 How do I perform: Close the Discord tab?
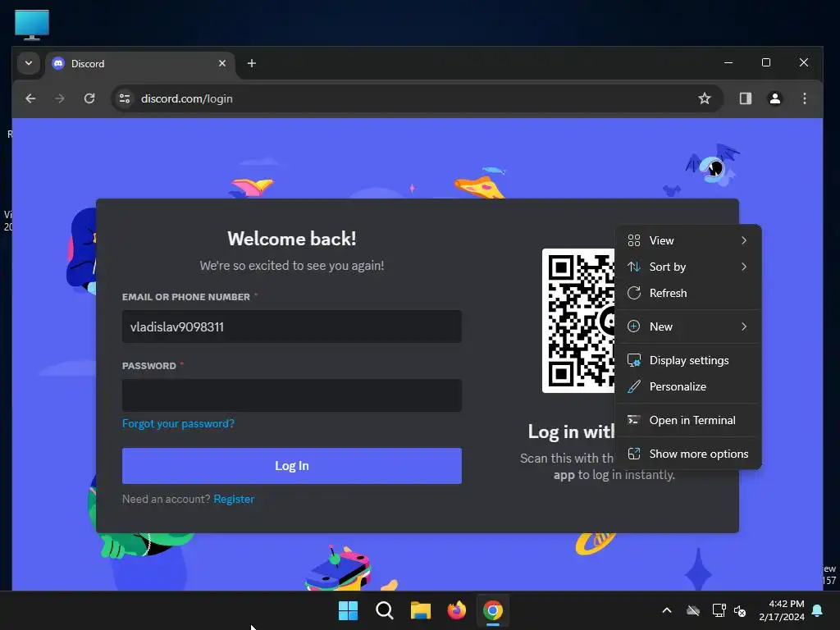[x=221, y=63]
